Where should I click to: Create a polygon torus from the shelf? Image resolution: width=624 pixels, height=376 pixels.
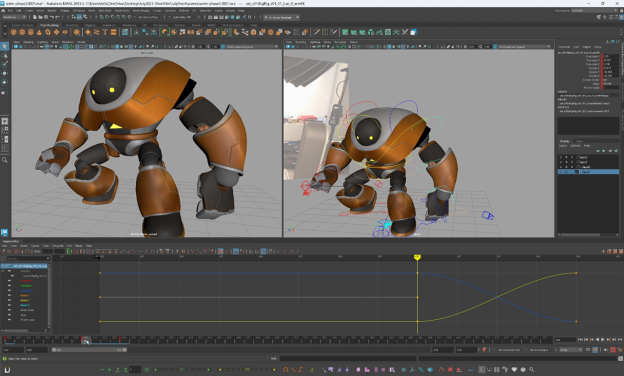click(x=48, y=32)
